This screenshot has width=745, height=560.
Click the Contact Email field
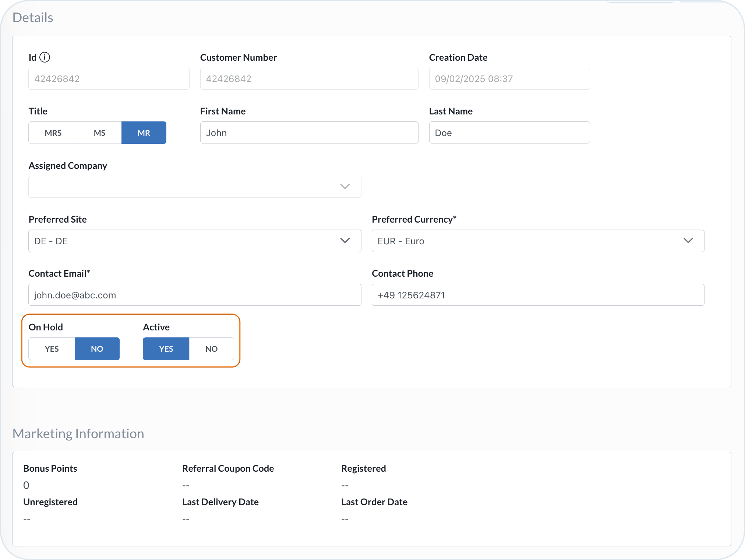pyautogui.click(x=194, y=295)
